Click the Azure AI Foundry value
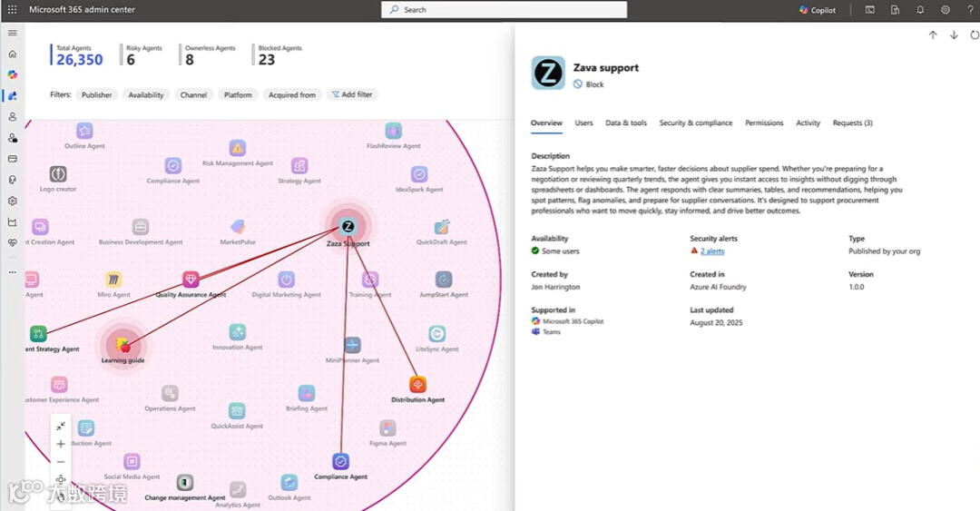The image size is (980, 511). [x=718, y=287]
